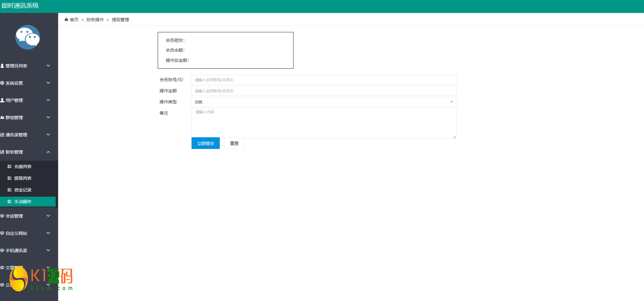Viewport: 644px width, 301px height.
Task: Click the 自定义网站 chat bubble icon
Action: coord(2,233)
